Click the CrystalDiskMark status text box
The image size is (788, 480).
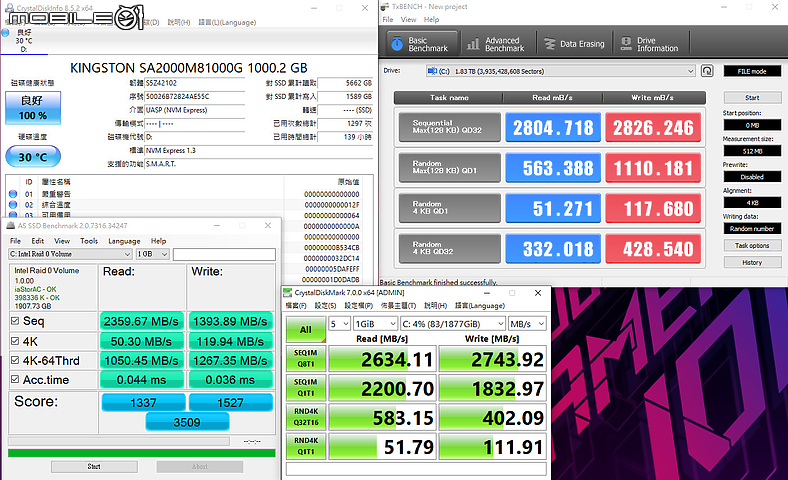point(416,468)
